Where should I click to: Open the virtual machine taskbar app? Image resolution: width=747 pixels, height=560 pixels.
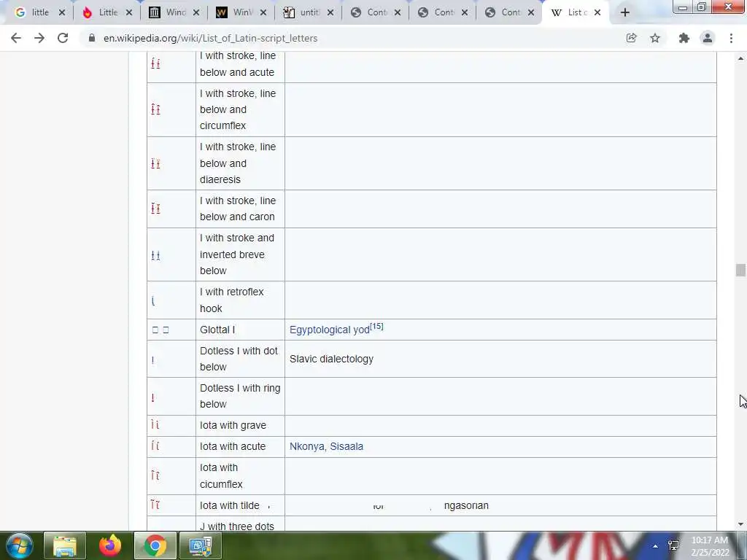(x=201, y=545)
